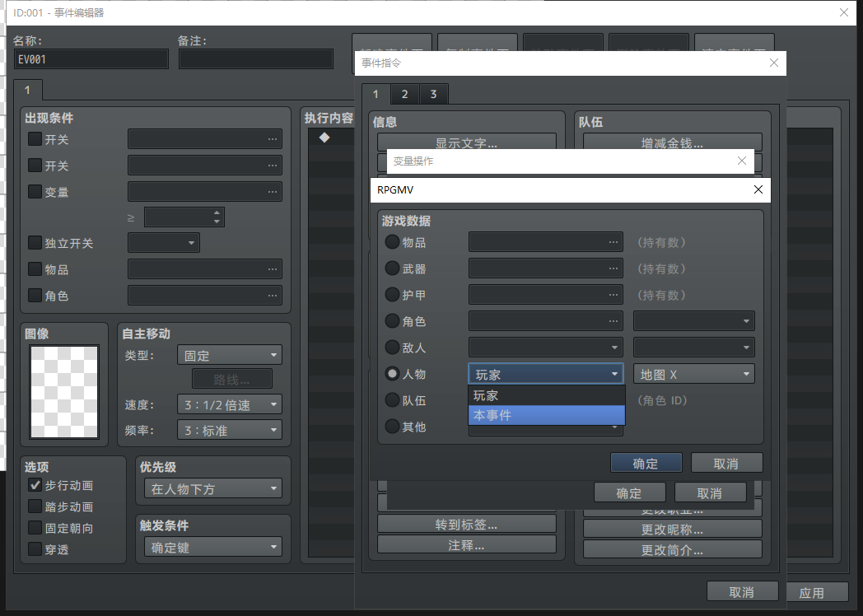Click the event 图像 preview thumbnail
Viewport: 863px width, 616px height.
[x=64, y=391]
